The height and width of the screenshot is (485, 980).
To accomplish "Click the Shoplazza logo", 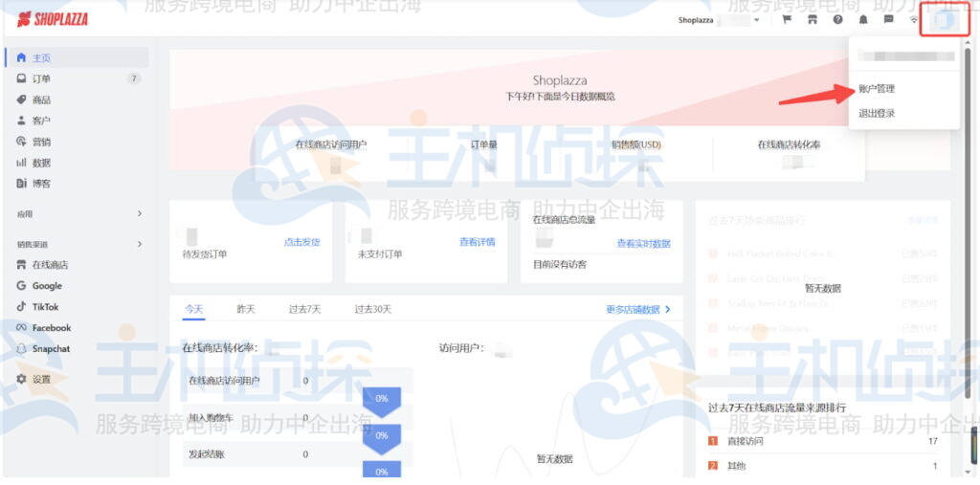I will 53,19.
